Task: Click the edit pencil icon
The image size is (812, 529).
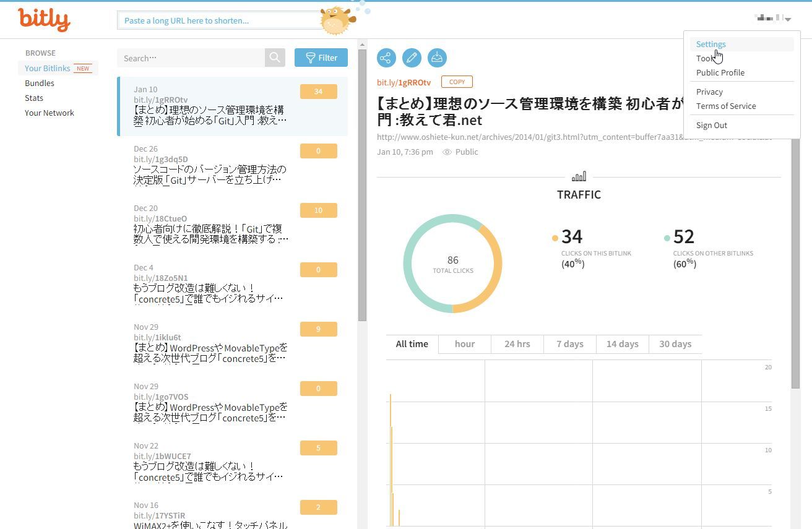Action: [412, 58]
